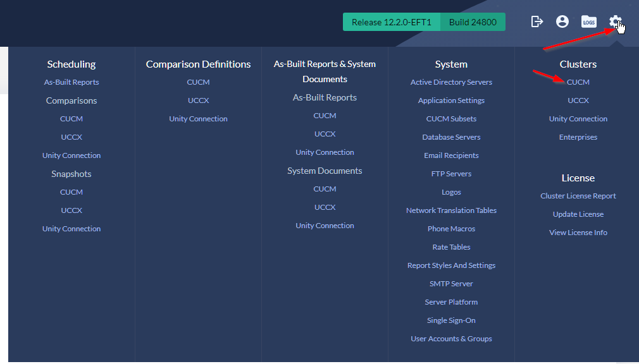Click the Snapshots subheading
The width and height of the screenshot is (639, 364).
(x=71, y=174)
